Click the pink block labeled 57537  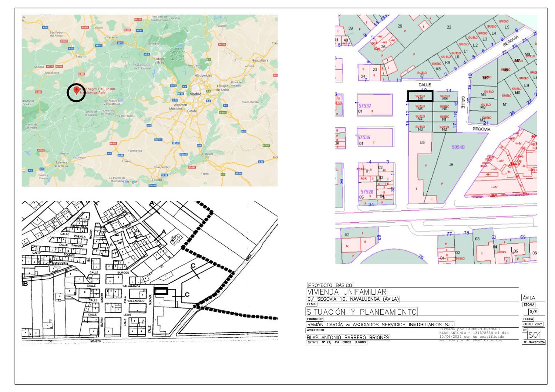(375, 105)
